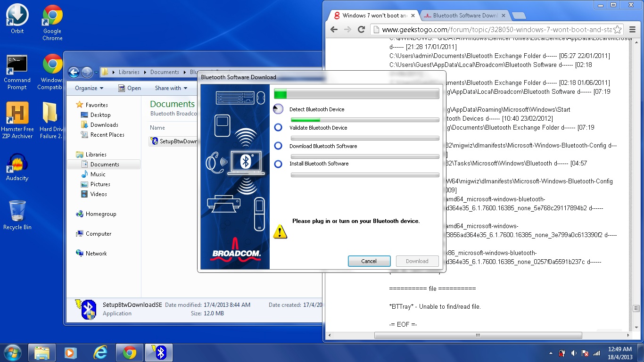Click the disabled Download button in dialog
644x362 pixels.
click(x=417, y=261)
